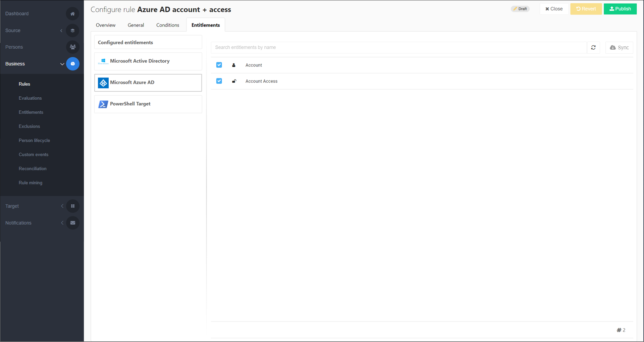Open Reconciliation page
The width and height of the screenshot is (644, 342).
tap(33, 169)
